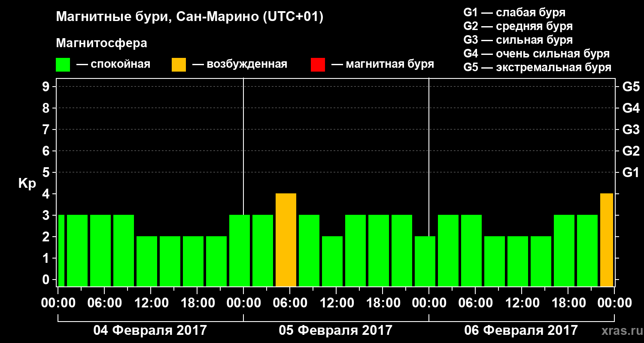Click the Kp axis value '1'
This screenshot has width=644, height=343.
pos(47,258)
